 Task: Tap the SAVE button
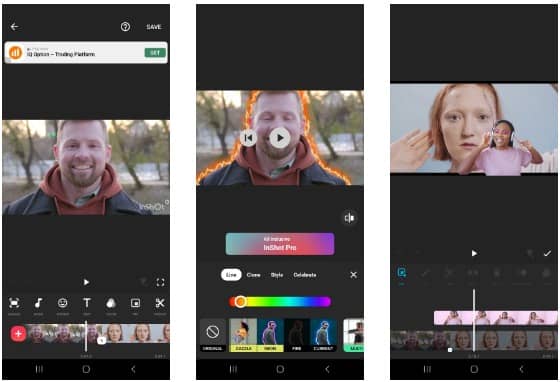tap(154, 27)
